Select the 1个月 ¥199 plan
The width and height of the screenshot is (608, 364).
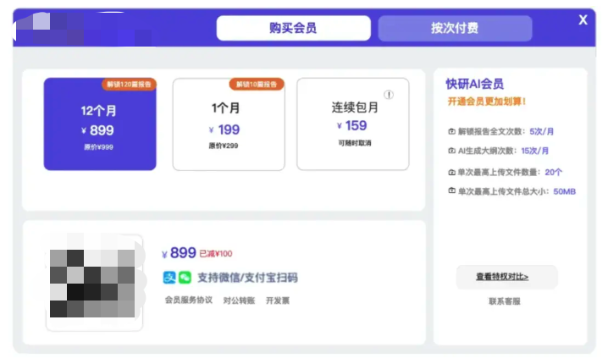click(229, 124)
